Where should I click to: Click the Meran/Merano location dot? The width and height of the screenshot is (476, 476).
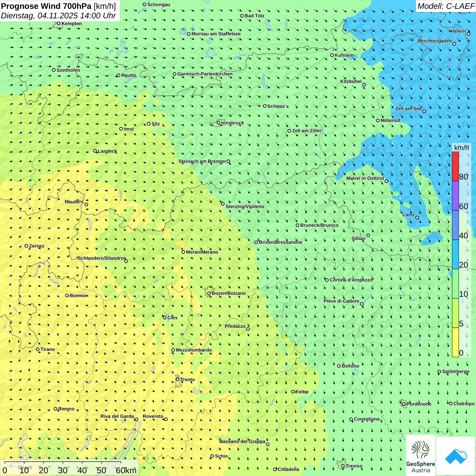[x=183, y=252]
